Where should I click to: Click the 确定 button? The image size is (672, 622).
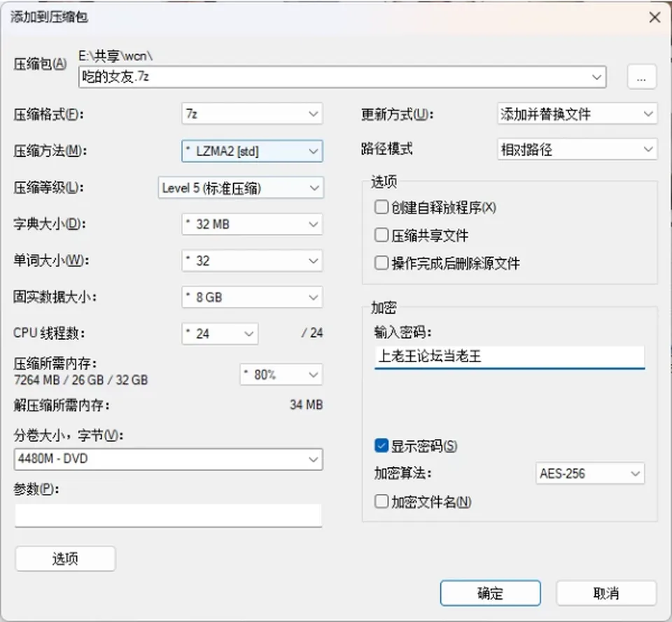(490, 593)
